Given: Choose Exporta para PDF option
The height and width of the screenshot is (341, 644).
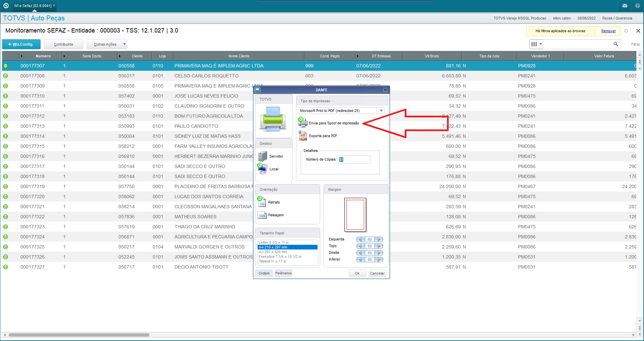Looking at the screenshot, I should 318,136.
